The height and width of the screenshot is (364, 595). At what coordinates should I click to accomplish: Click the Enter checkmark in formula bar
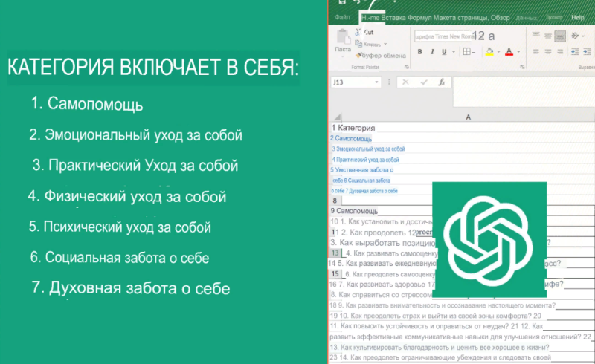pyautogui.click(x=424, y=82)
